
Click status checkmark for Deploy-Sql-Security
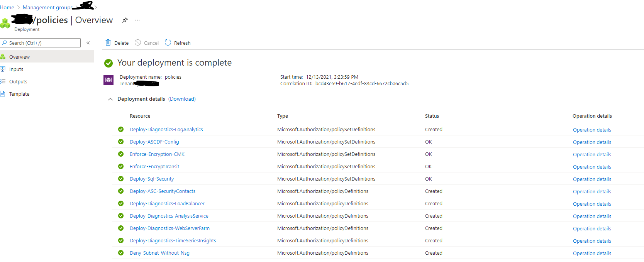pyautogui.click(x=121, y=179)
